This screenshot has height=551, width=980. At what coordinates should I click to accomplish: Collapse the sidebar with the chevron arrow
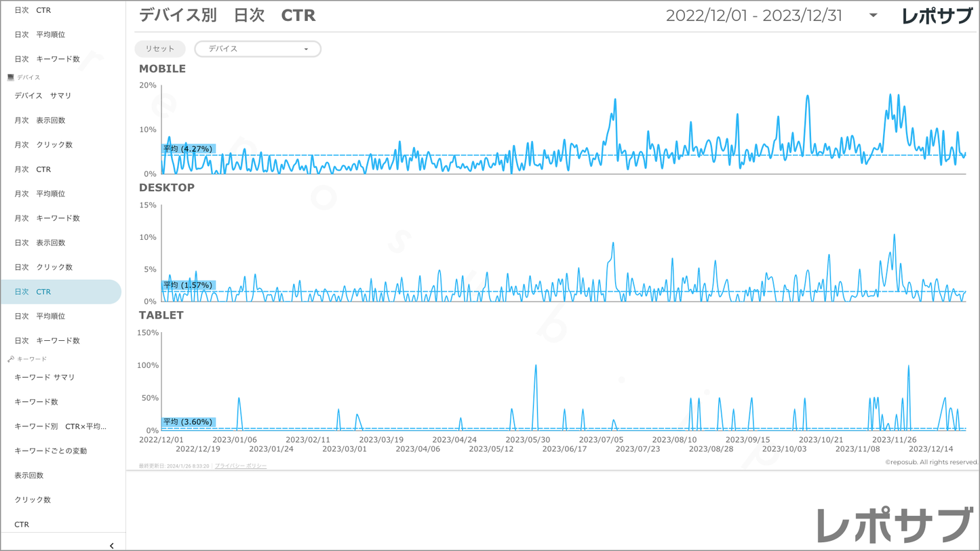pos(111,545)
